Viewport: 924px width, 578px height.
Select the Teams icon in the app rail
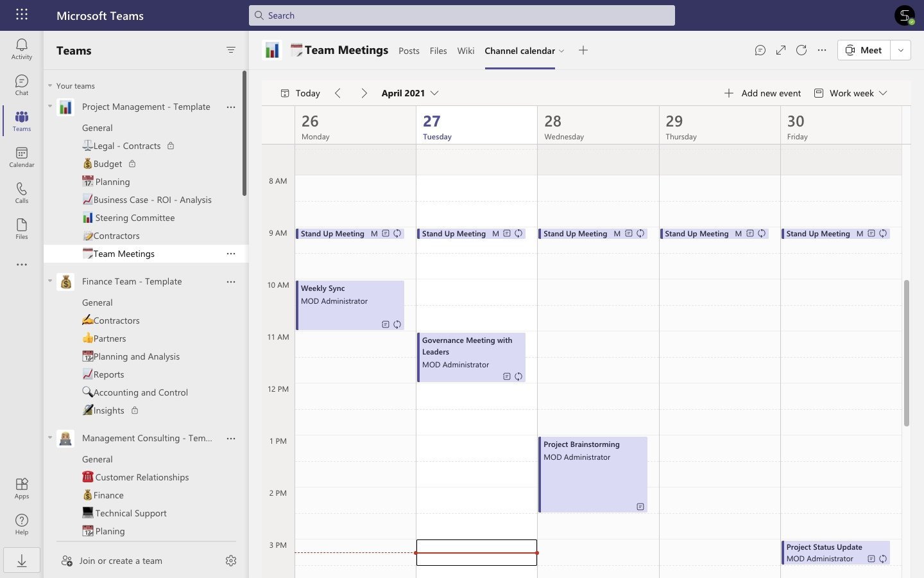tap(22, 121)
